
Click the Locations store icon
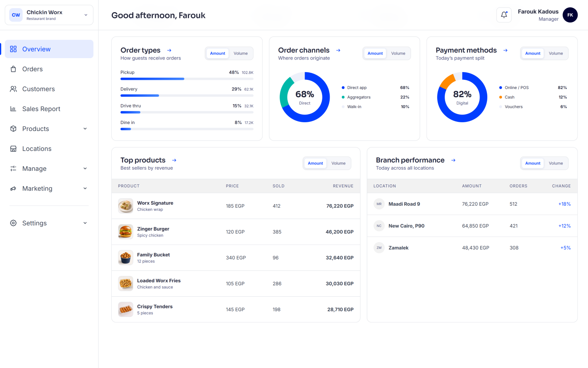[x=13, y=149]
